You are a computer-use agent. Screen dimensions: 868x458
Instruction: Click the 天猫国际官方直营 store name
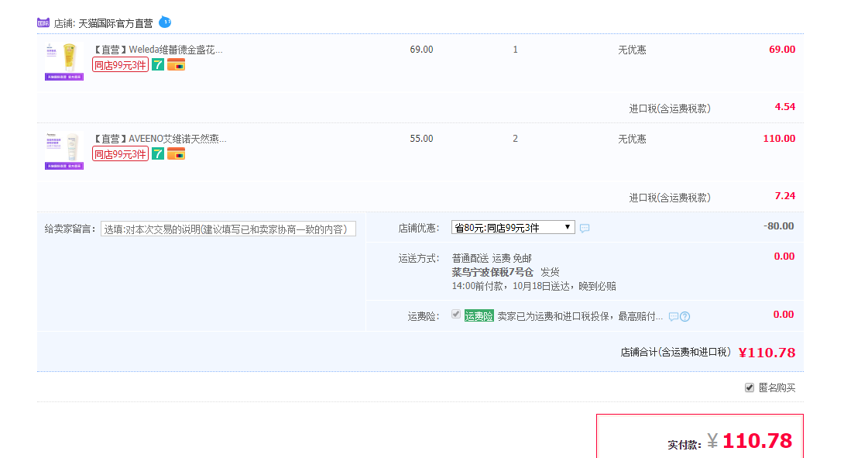coord(115,24)
